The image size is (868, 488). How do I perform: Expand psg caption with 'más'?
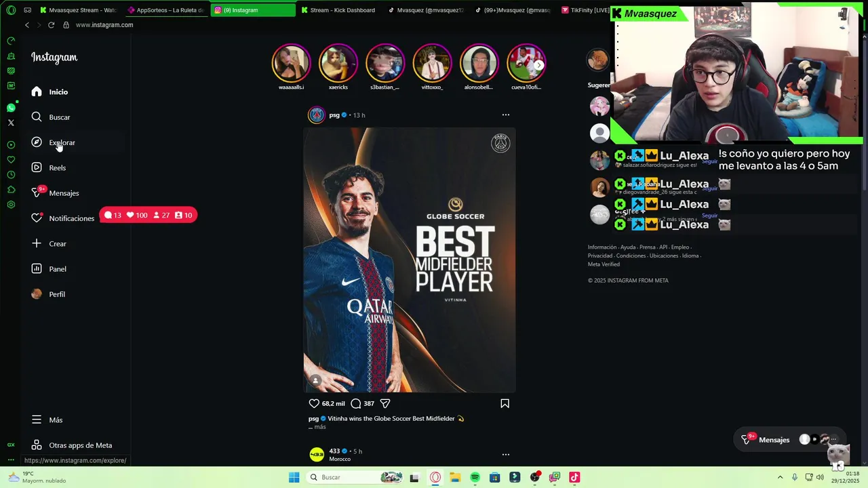point(320,427)
